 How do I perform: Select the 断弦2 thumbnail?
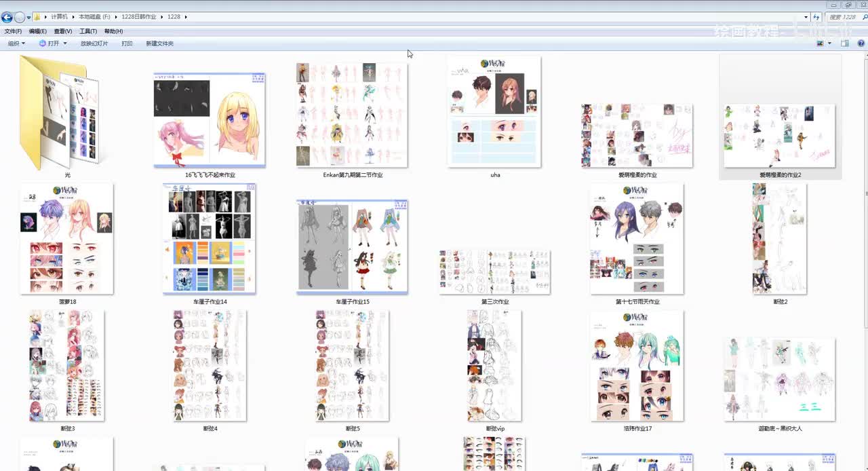pyautogui.click(x=780, y=239)
